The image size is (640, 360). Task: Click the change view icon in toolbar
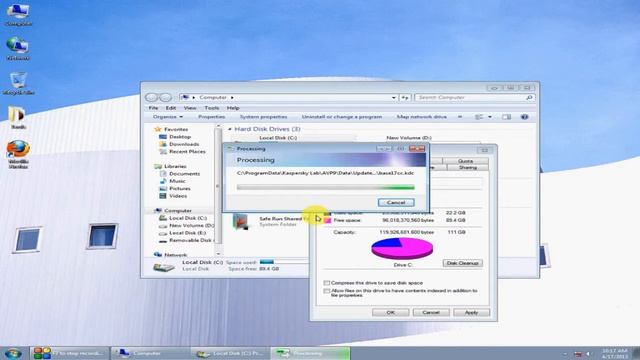[479, 117]
